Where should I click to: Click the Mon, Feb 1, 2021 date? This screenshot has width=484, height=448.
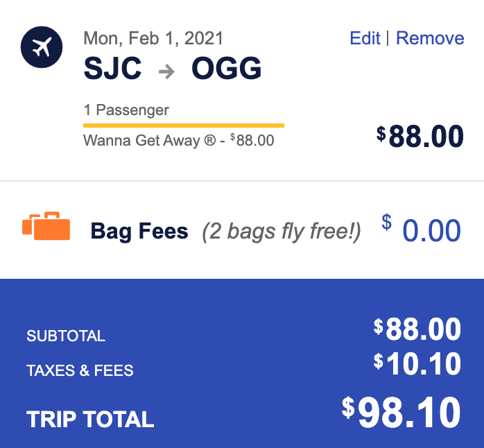coord(153,39)
